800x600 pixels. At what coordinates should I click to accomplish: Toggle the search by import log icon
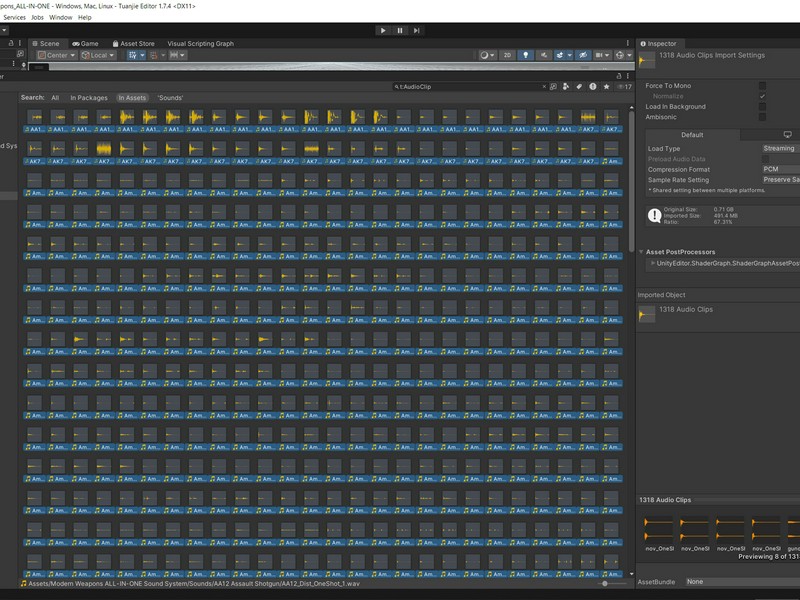[593, 87]
